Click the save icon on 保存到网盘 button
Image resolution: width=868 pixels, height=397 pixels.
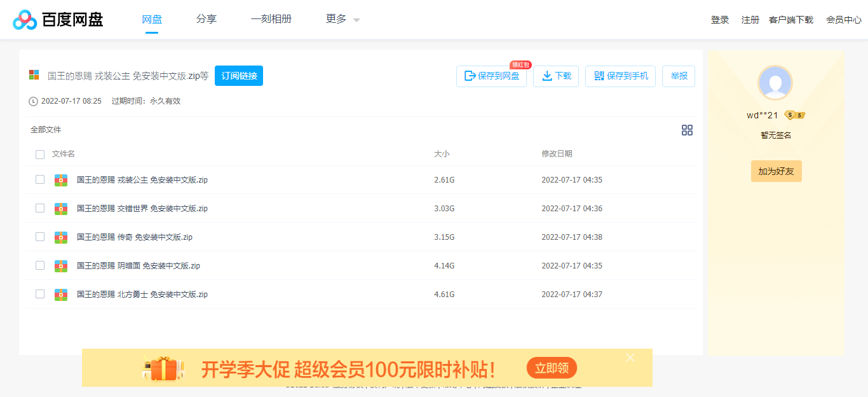pyautogui.click(x=471, y=76)
